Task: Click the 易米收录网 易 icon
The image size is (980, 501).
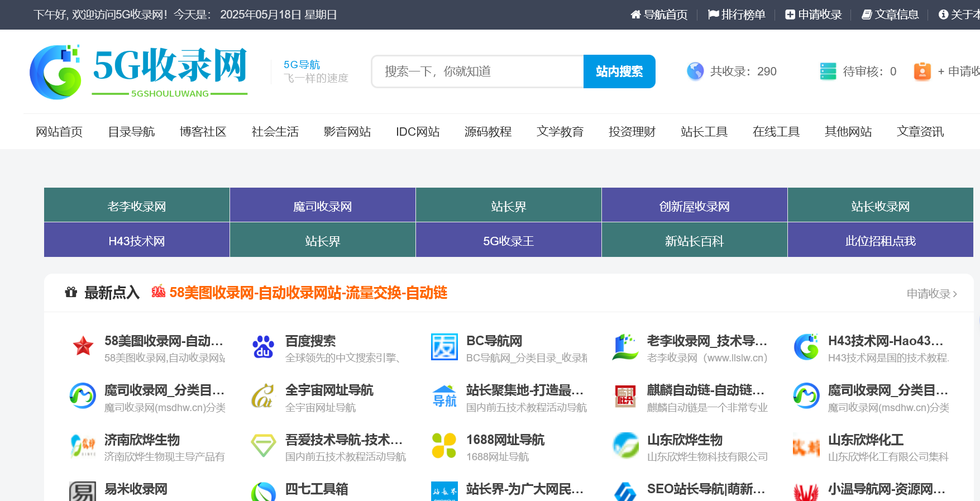Action: (83, 492)
